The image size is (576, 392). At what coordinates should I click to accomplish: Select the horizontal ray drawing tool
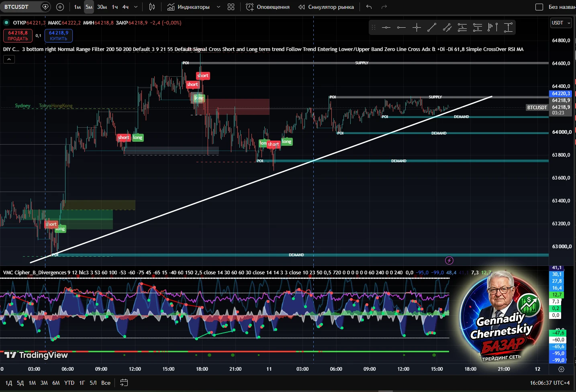[401, 27]
